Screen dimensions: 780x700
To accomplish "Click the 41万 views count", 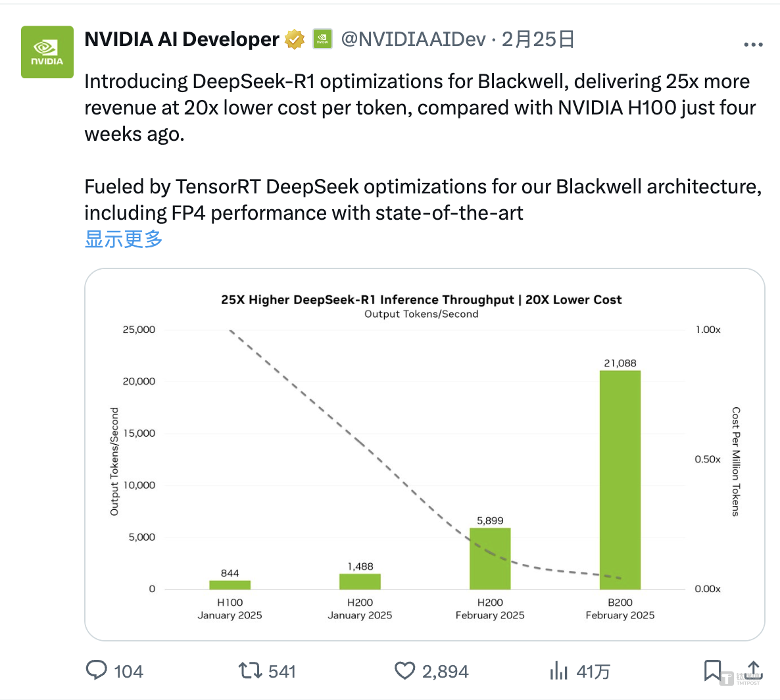I will pos(593,671).
